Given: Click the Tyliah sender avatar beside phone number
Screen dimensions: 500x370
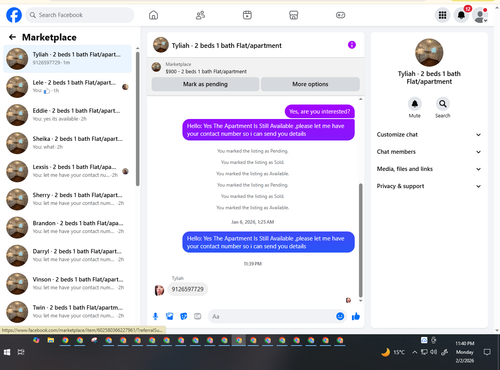Looking at the screenshot, I should (x=159, y=290).
